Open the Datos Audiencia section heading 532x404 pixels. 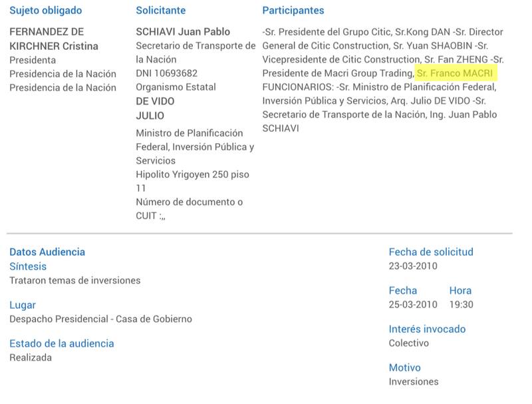tap(47, 252)
